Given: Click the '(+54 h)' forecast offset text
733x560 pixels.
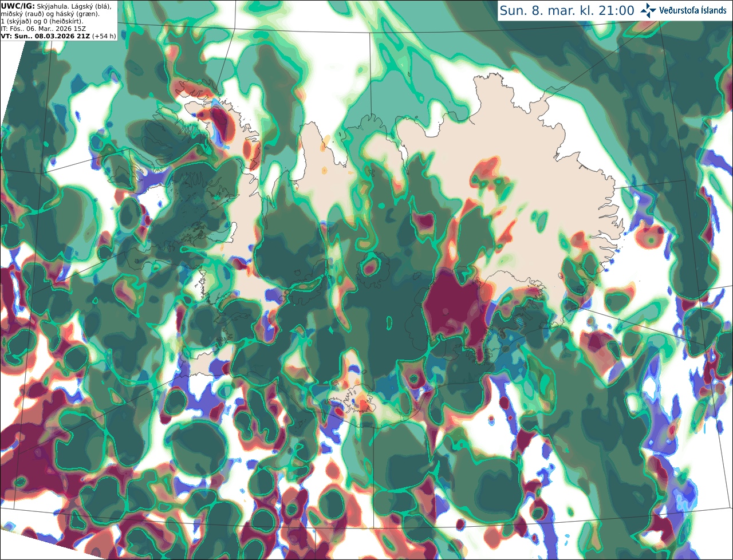Looking at the screenshot, I should 104,36.
